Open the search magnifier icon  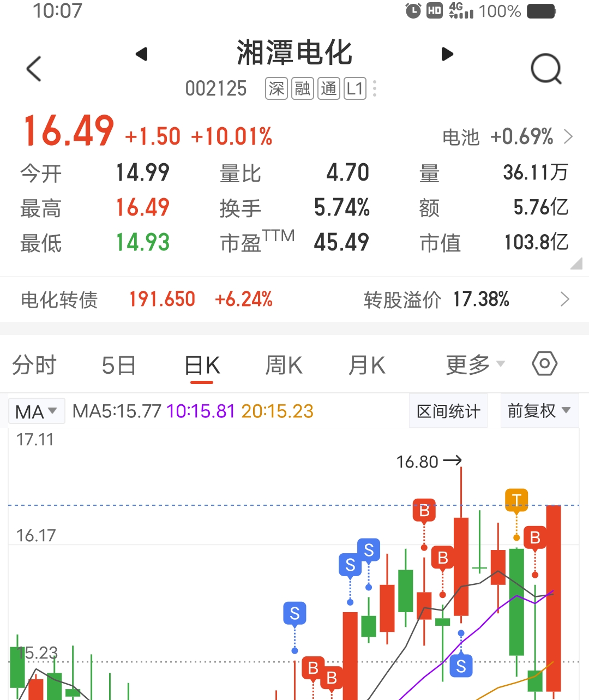546,69
